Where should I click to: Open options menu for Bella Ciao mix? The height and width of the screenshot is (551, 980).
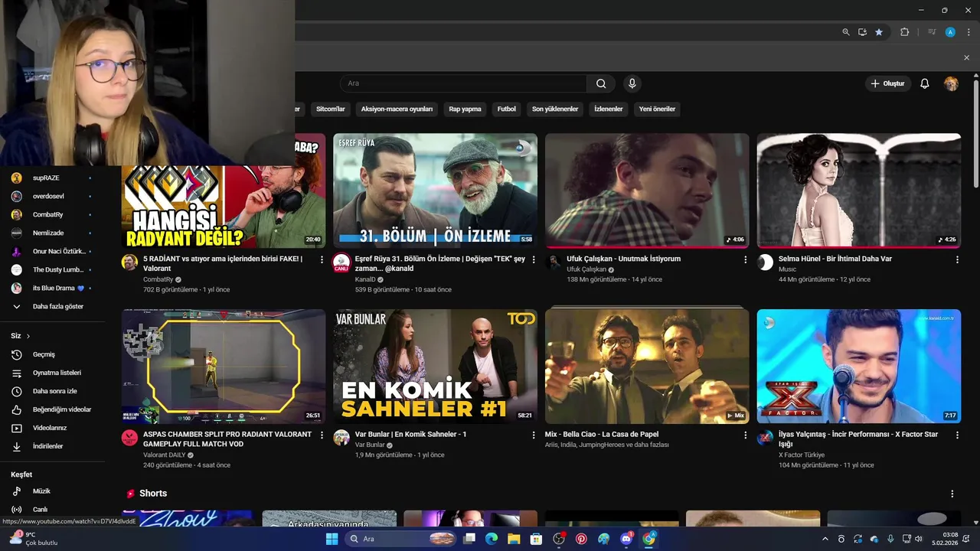745,435
